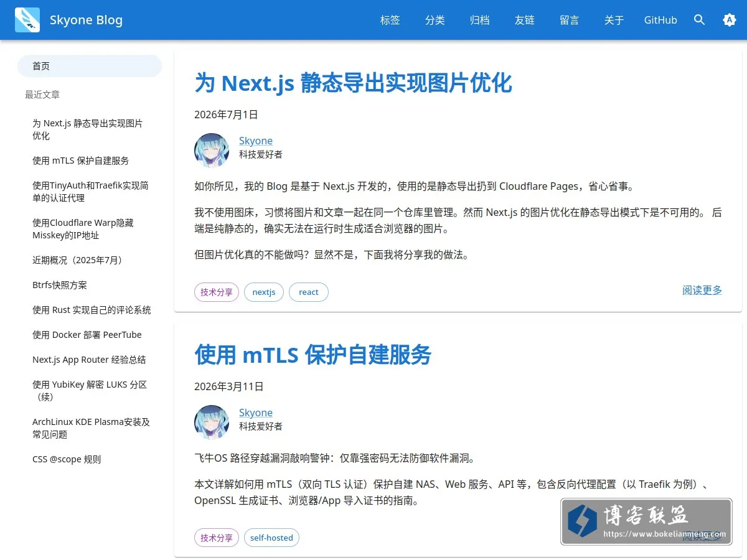
Task: Click the nextjs tag chip
Action: click(264, 292)
